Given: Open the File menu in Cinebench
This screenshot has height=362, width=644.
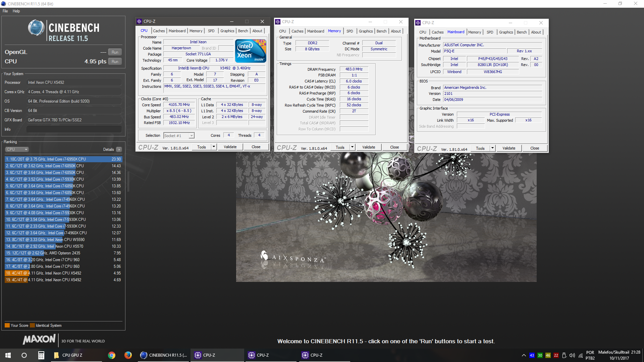Looking at the screenshot, I should (x=5, y=11).
